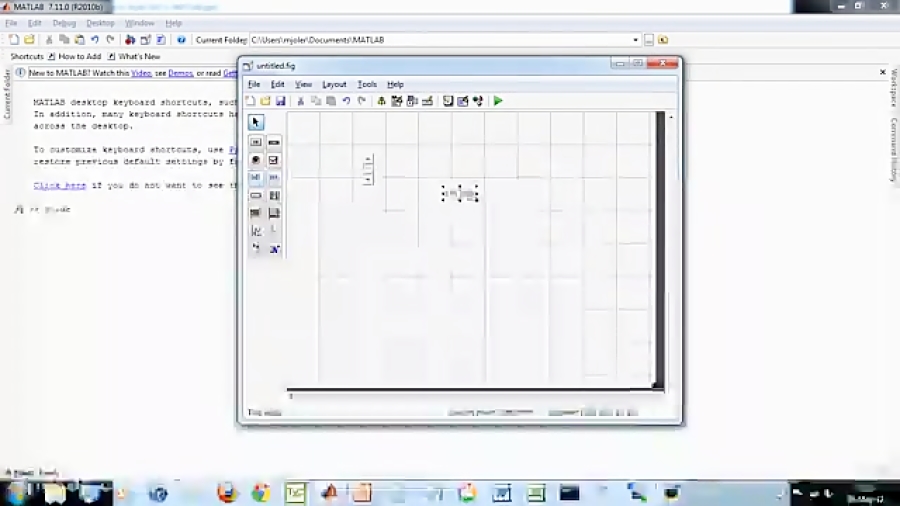
Task: Pick the Listbox component in palette
Action: (x=274, y=195)
